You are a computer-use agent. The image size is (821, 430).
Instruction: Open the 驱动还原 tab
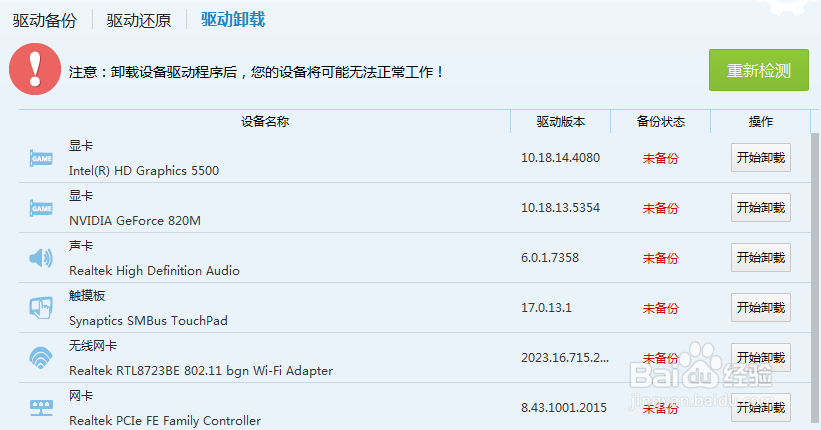pyautogui.click(x=139, y=20)
